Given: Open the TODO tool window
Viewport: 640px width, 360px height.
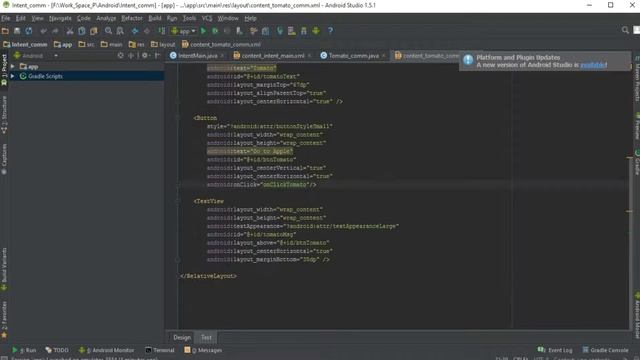Looking at the screenshot, I should tap(57, 350).
